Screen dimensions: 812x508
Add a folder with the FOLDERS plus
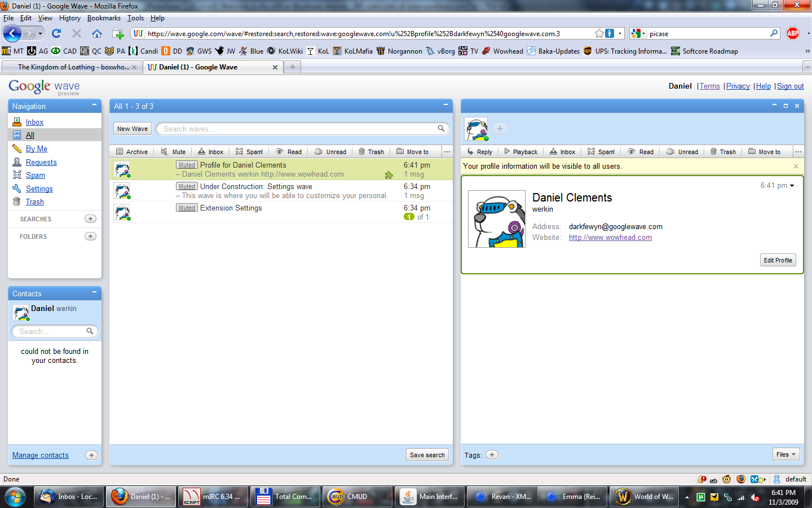[x=90, y=237]
